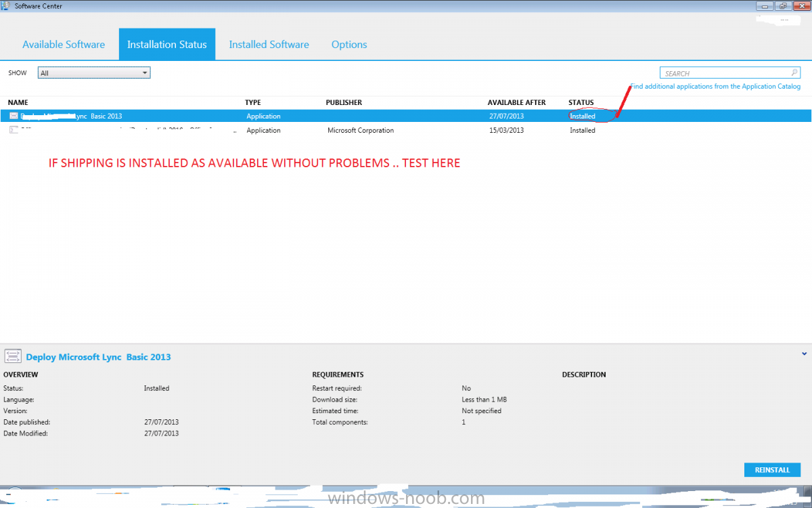This screenshot has width=812, height=508.
Task: Go to the Installed Software tab
Action: pyautogui.click(x=269, y=45)
